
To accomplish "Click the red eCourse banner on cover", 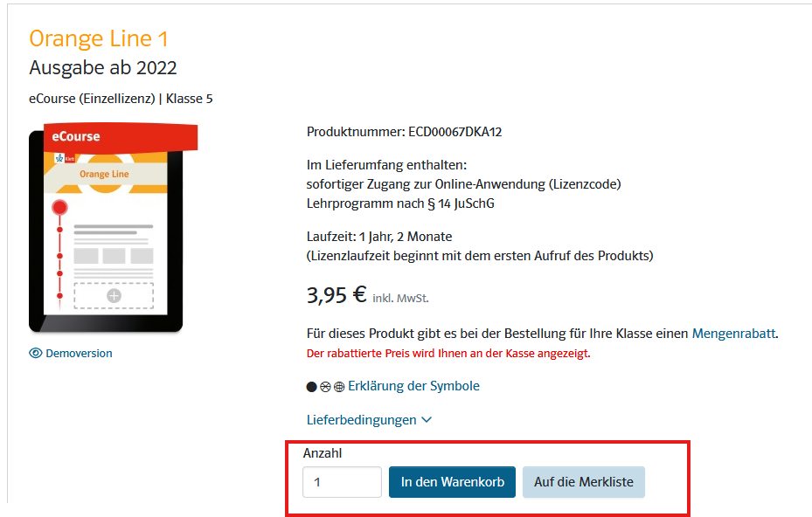I will (120, 137).
